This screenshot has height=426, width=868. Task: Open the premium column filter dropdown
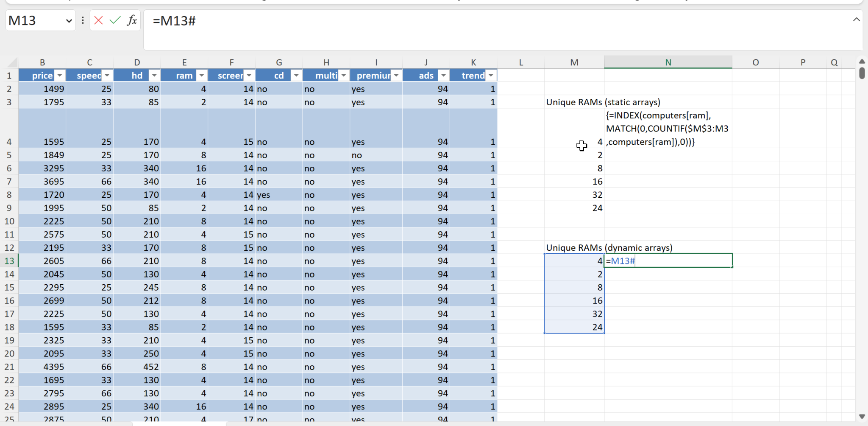pos(396,76)
